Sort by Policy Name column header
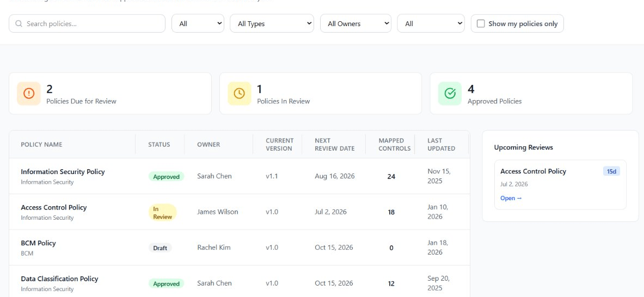The height and width of the screenshot is (297, 644). tap(41, 144)
